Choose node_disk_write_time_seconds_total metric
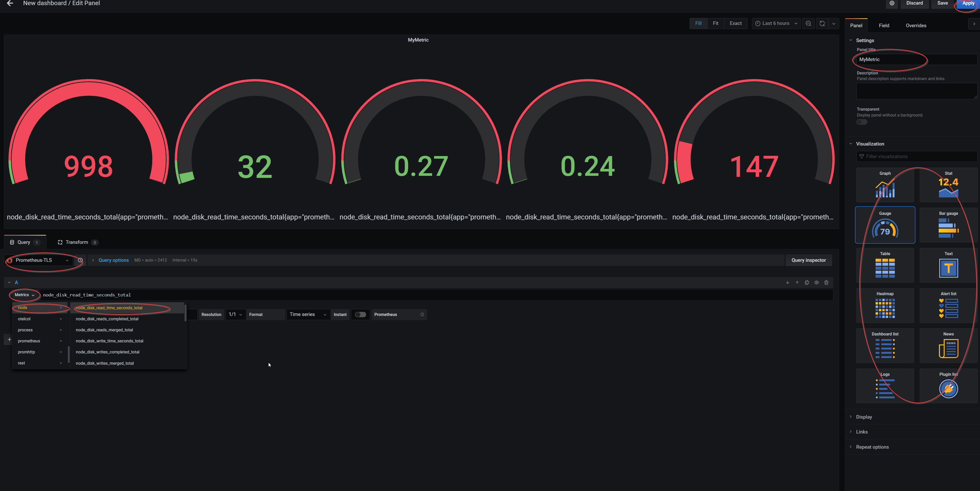 click(x=128, y=341)
